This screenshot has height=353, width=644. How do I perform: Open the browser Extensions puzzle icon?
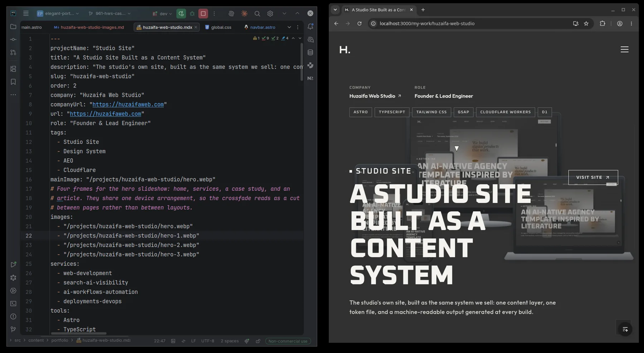point(602,24)
